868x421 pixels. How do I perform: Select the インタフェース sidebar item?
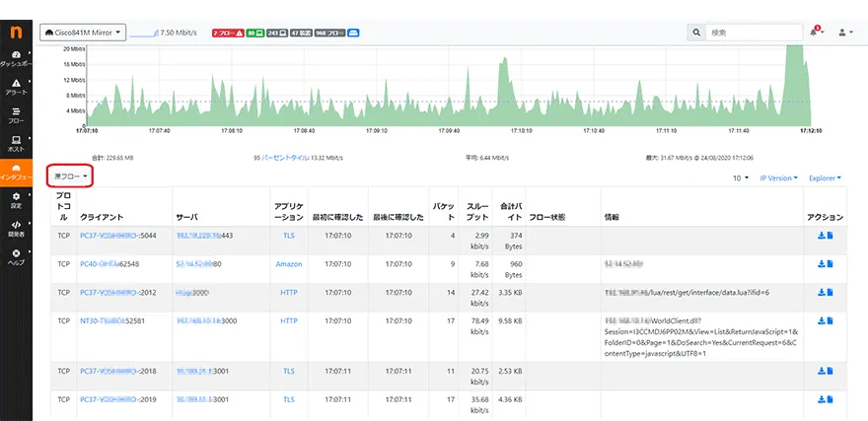[16, 173]
